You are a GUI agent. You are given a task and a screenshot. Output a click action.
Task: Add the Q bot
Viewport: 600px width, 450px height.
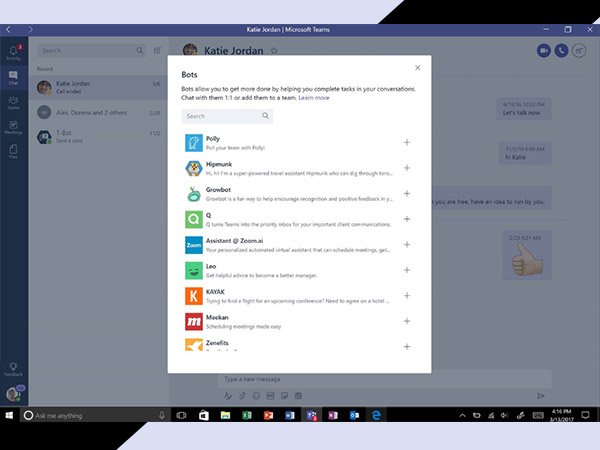point(407,219)
